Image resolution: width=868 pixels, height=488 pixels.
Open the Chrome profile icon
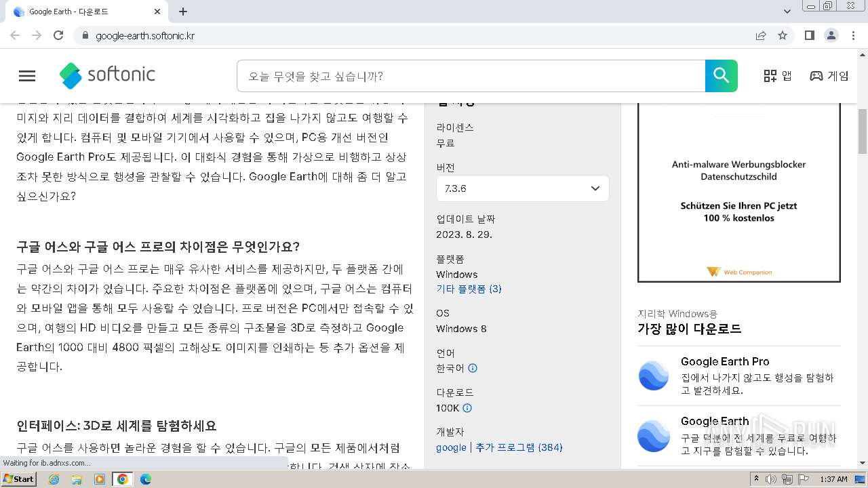pyautogui.click(x=831, y=35)
